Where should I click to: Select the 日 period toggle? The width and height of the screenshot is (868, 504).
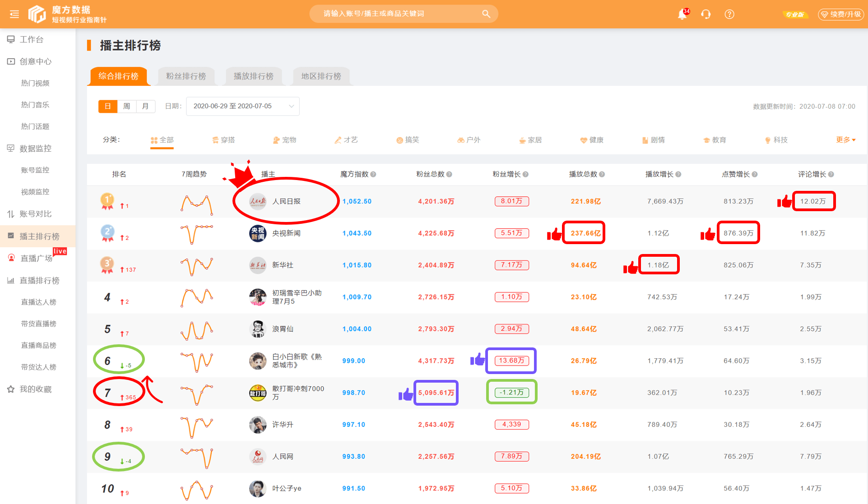point(108,106)
